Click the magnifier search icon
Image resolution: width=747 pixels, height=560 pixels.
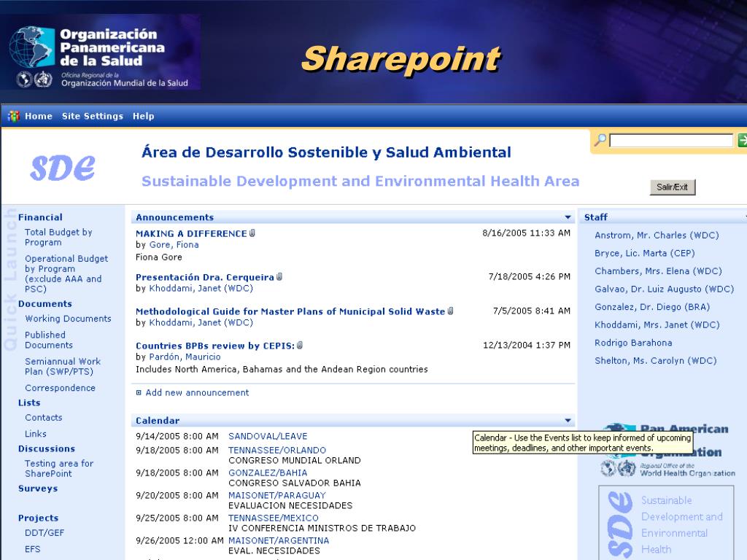[600, 140]
